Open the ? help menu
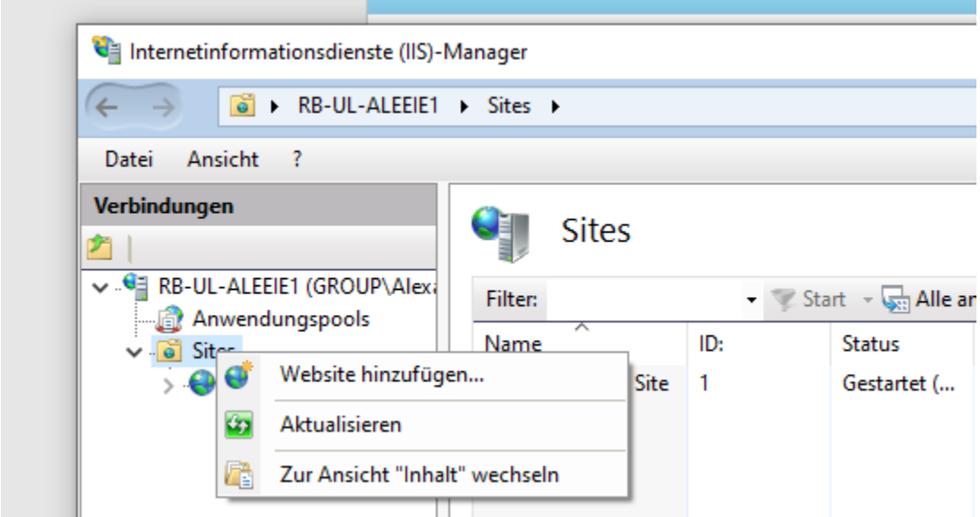Viewport: 980px width, 517px height. (297, 159)
